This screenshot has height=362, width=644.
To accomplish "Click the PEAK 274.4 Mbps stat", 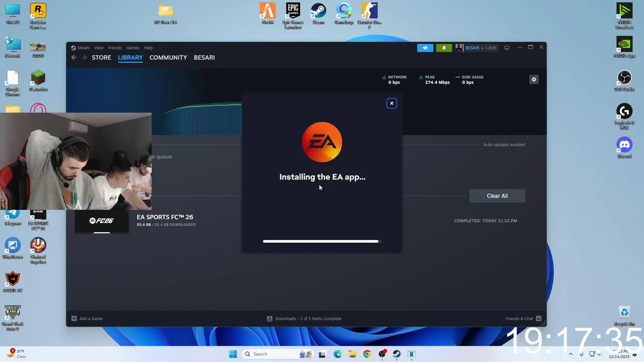I will point(435,79).
